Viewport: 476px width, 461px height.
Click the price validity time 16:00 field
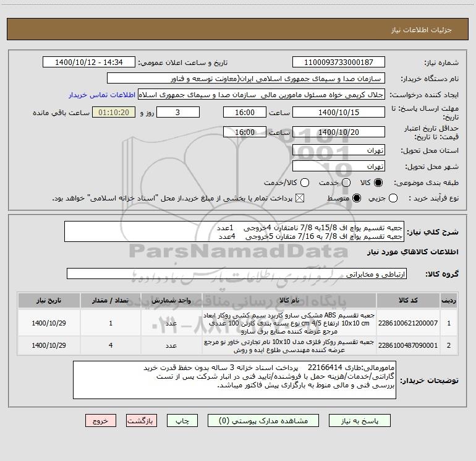(245, 132)
